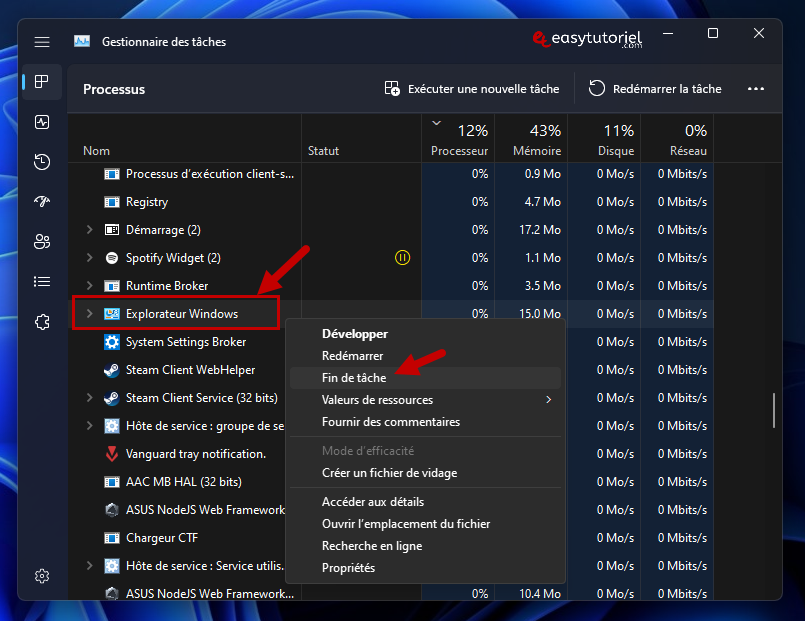805x621 pixels.
Task: Click the Spotify Widget process icon
Action: pyautogui.click(x=111, y=258)
